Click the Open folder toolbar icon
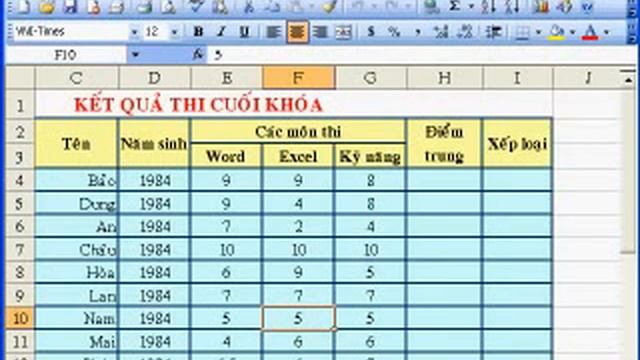The width and height of the screenshot is (640, 360). (x=46, y=6)
